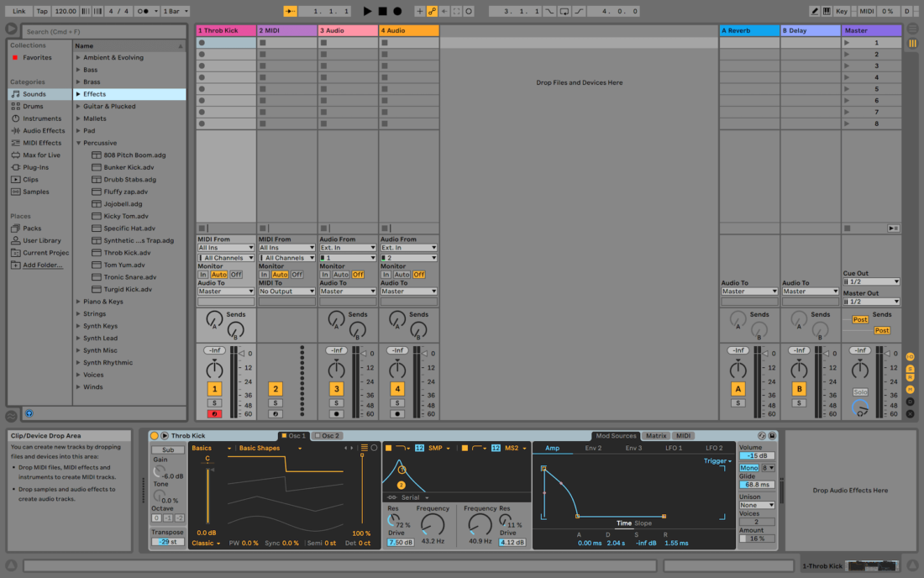924x578 pixels.
Task: Toggle the orange Follow arrow button
Action: (x=290, y=11)
